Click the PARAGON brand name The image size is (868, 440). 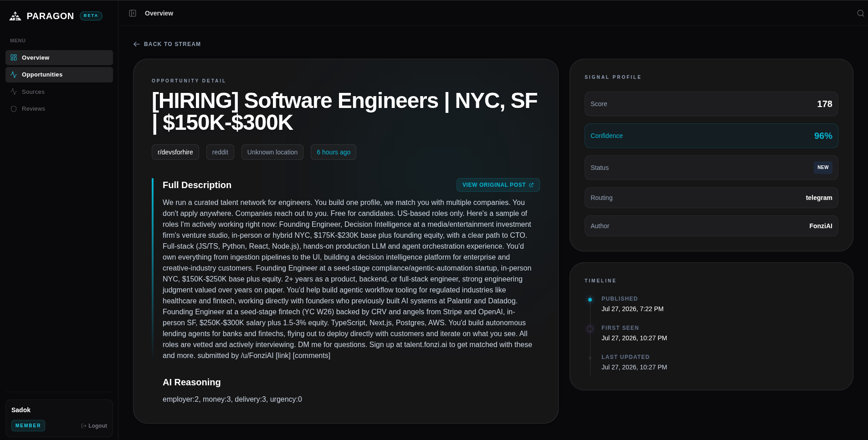pyautogui.click(x=50, y=16)
